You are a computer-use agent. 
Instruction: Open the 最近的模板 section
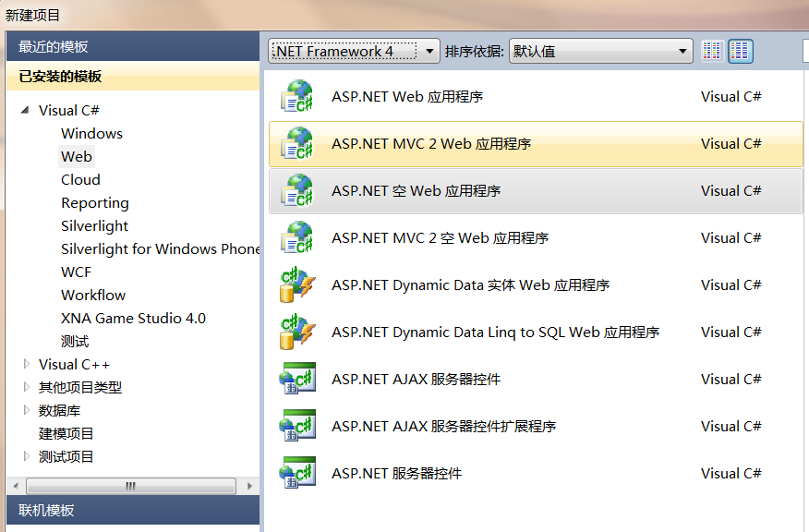(133, 46)
